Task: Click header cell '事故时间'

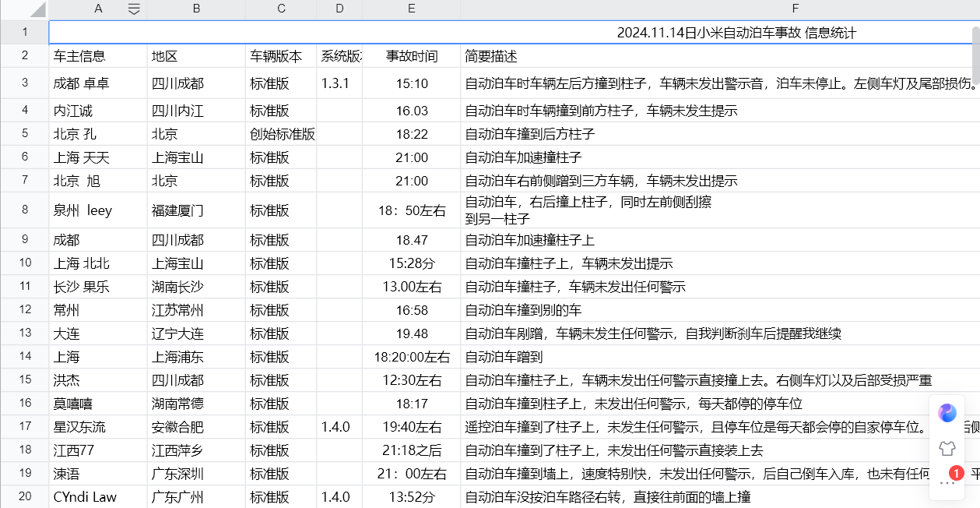Action: point(412,56)
